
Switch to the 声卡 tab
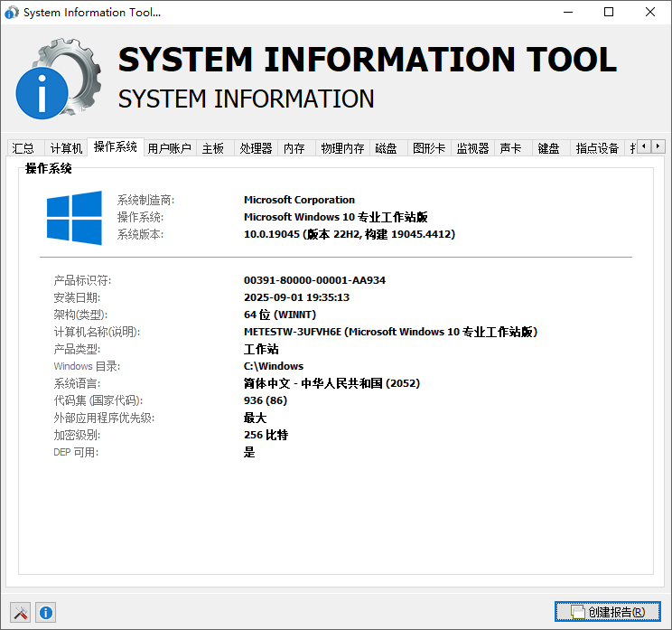[513, 148]
